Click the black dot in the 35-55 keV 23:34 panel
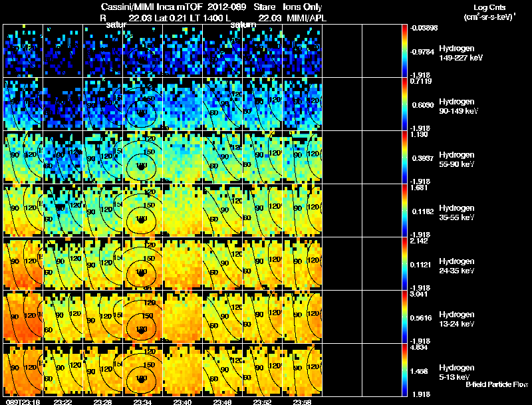The image size is (532, 405). coord(141,219)
